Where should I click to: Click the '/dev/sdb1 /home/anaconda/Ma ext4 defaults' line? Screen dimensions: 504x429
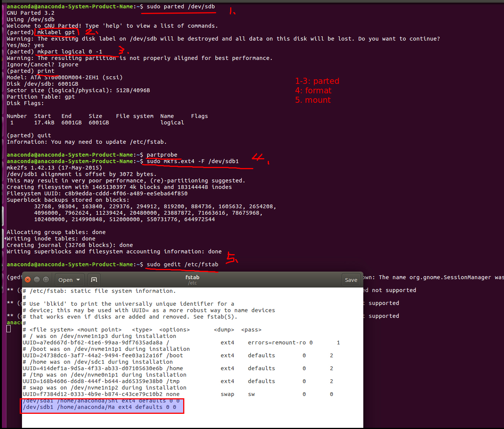pos(99,407)
